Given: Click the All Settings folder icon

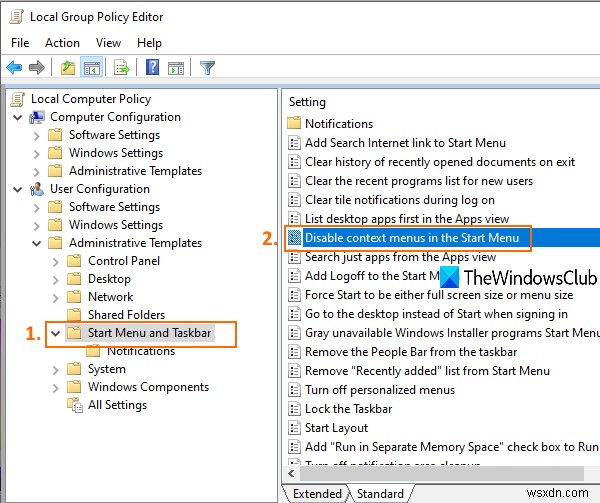Looking at the screenshot, I should [x=75, y=405].
